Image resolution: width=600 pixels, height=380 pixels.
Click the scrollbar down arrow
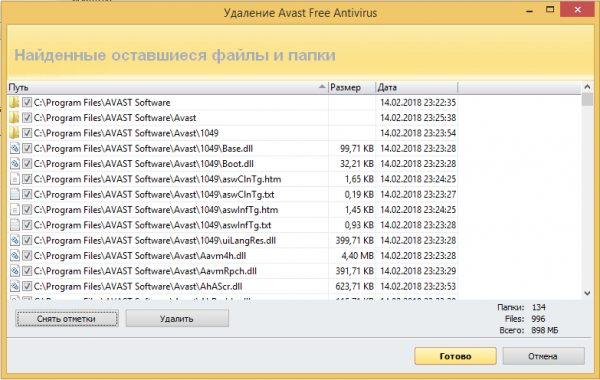pyautogui.click(x=587, y=294)
